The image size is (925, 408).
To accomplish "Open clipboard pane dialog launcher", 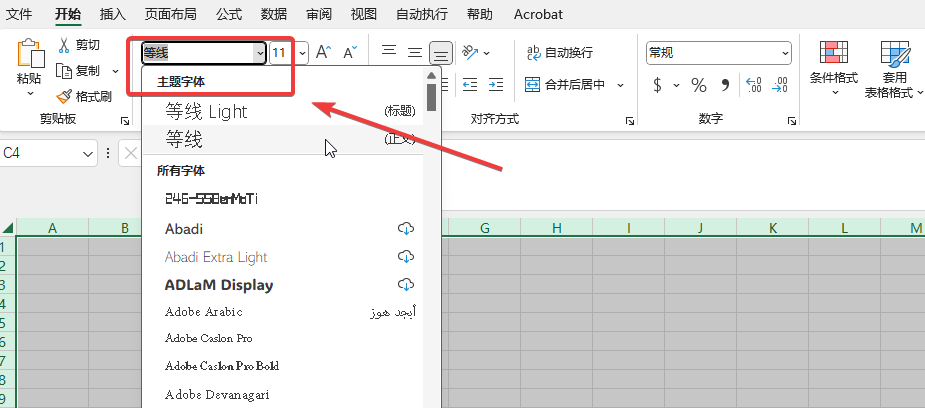I will click(124, 121).
